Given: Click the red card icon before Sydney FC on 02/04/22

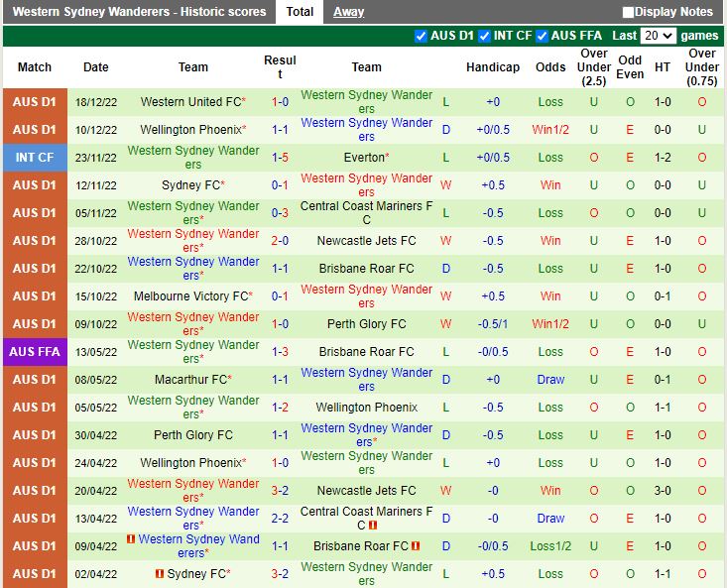Looking at the screenshot, I should tap(160, 574).
